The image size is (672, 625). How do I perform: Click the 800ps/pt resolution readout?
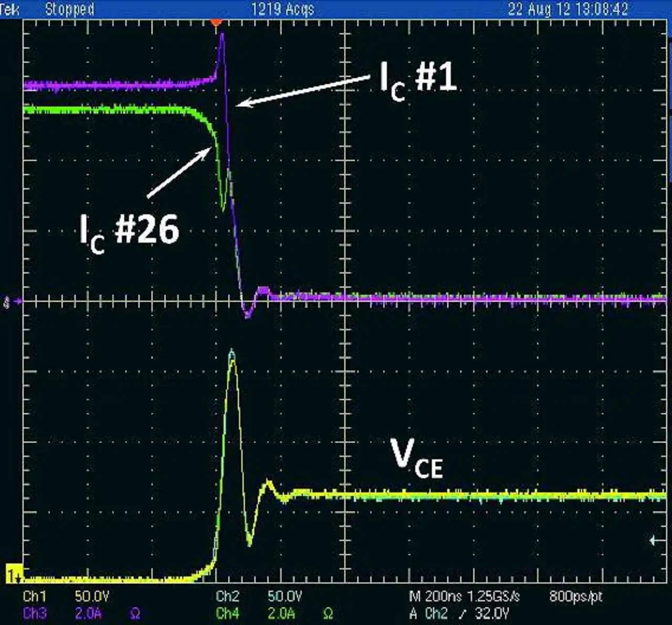(575, 597)
